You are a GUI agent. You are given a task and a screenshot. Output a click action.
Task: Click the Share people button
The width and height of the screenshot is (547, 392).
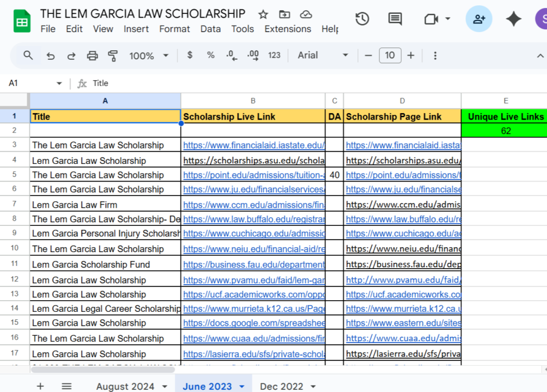(479, 19)
